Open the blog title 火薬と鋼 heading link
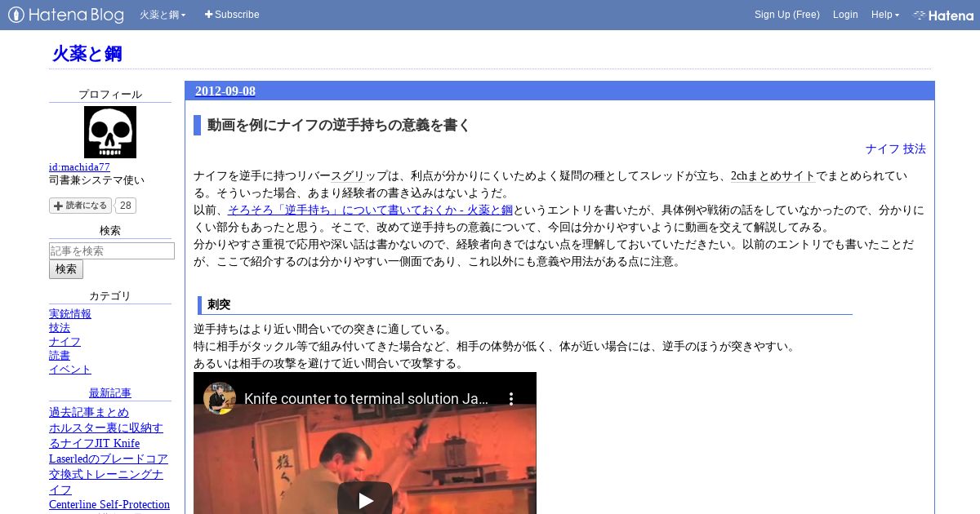 coord(87,54)
